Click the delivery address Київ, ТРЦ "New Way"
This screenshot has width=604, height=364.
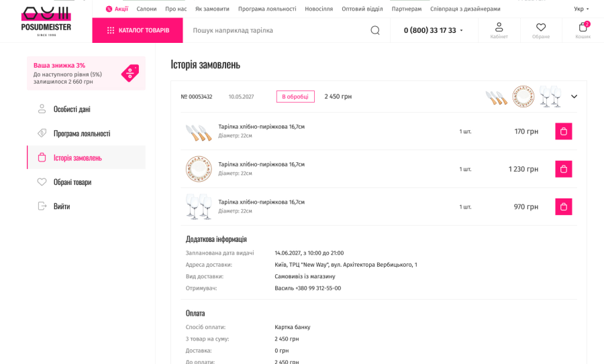click(346, 265)
